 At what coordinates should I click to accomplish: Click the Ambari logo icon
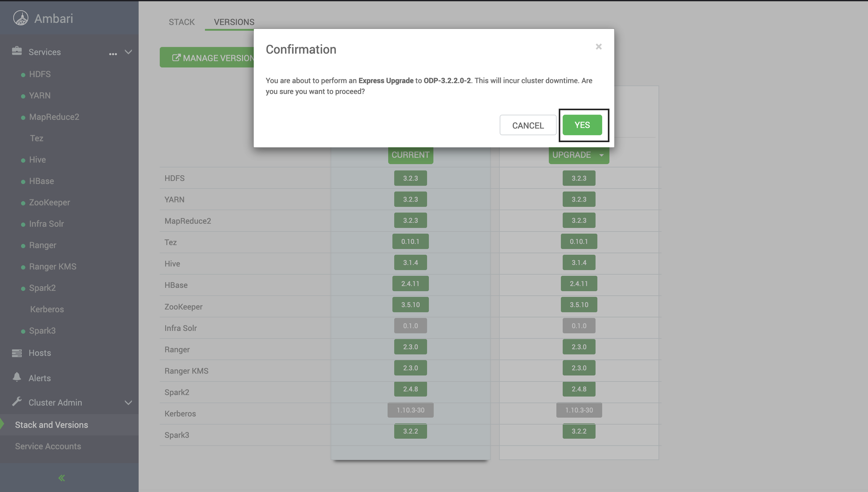21,18
